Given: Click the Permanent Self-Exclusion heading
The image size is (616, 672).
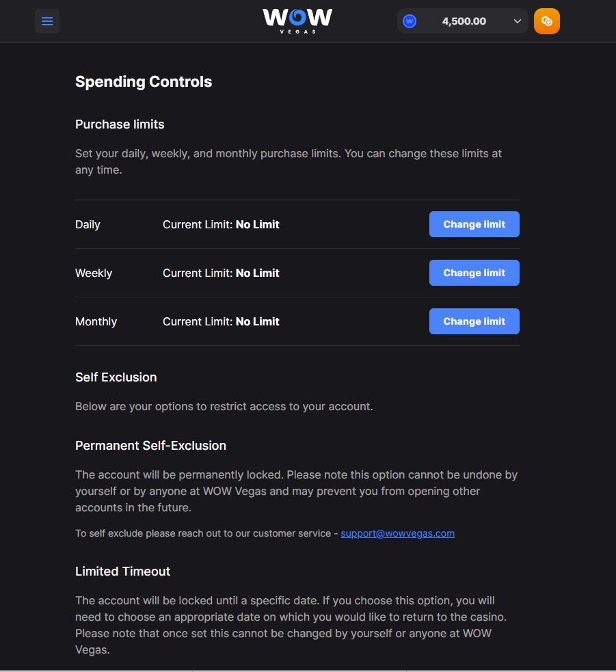Looking at the screenshot, I should point(150,446).
